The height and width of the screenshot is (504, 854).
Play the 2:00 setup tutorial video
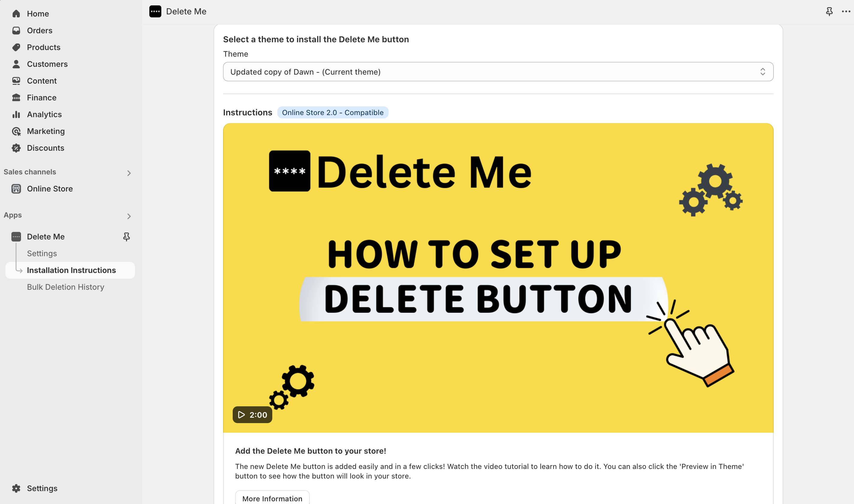coord(252,415)
